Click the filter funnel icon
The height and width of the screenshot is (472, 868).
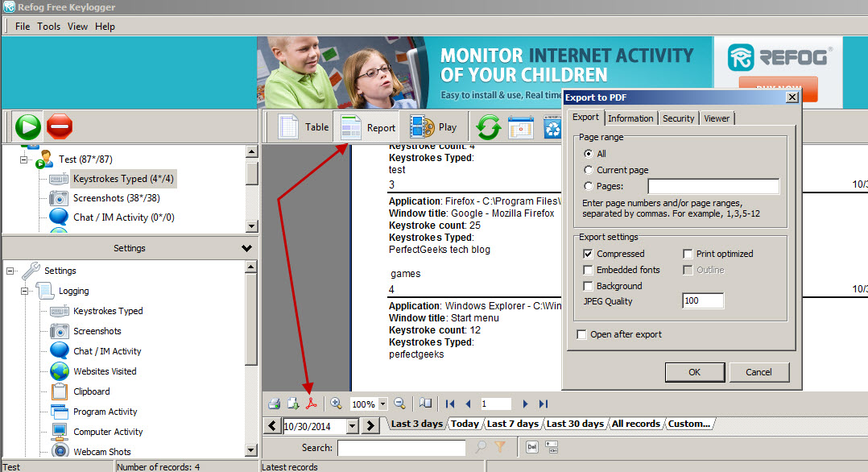[x=500, y=446]
